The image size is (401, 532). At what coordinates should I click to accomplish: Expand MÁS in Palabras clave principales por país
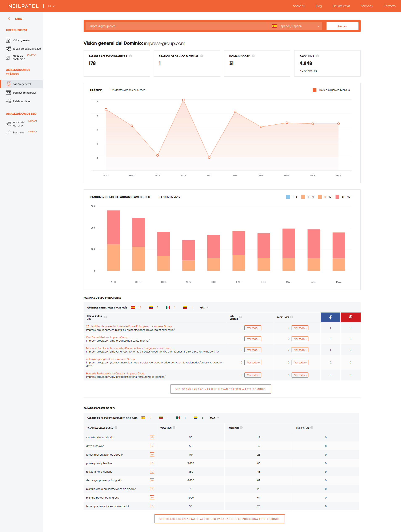[x=214, y=418]
